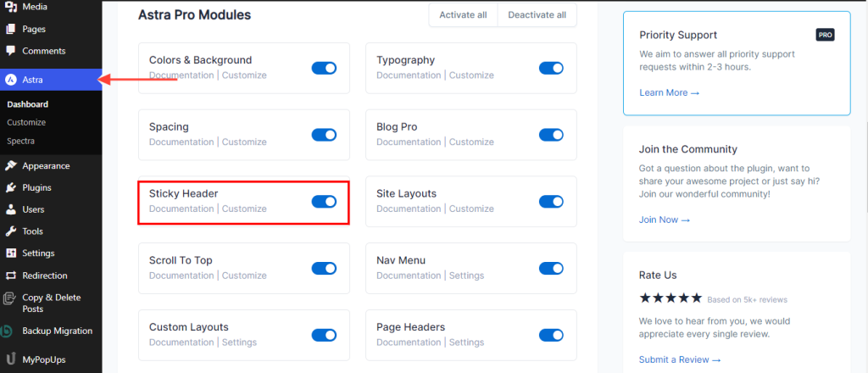Image resolution: width=868 pixels, height=373 pixels.
Task: Click the Backup Migration icon
Action: coord(8,331)
